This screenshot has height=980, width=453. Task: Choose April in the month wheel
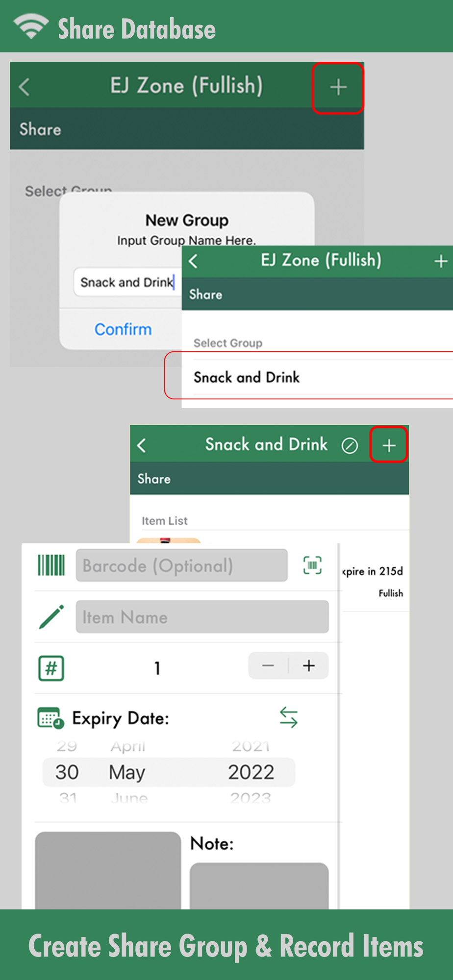pos(128,746)
